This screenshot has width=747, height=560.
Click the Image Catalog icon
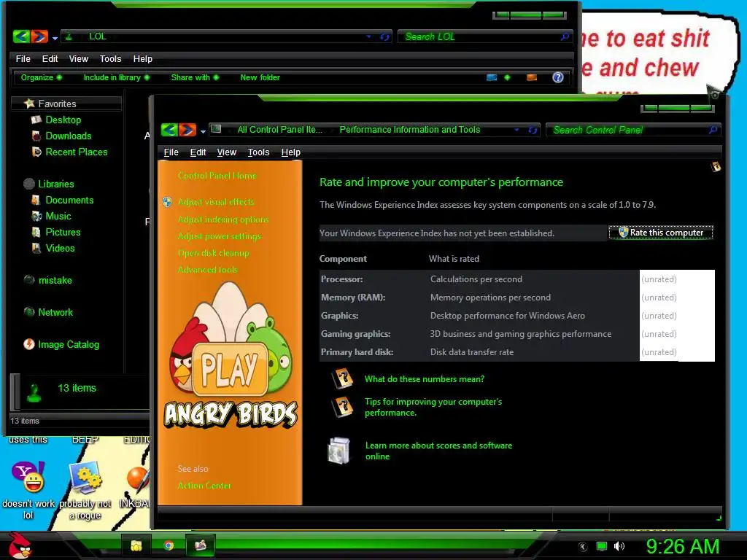29,344
